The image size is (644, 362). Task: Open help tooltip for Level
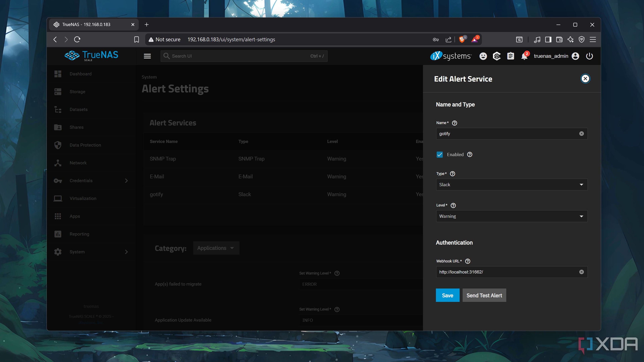tap(453, 205)
